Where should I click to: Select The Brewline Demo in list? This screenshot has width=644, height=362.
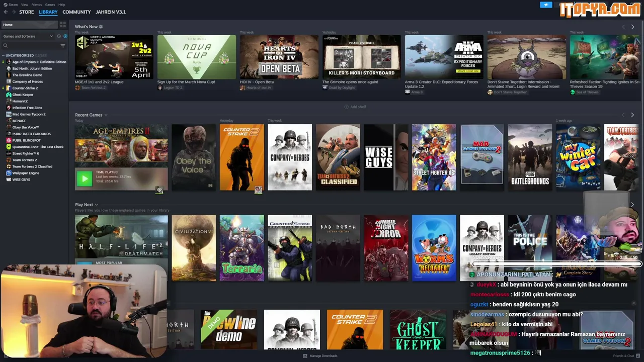coord(27,75)
